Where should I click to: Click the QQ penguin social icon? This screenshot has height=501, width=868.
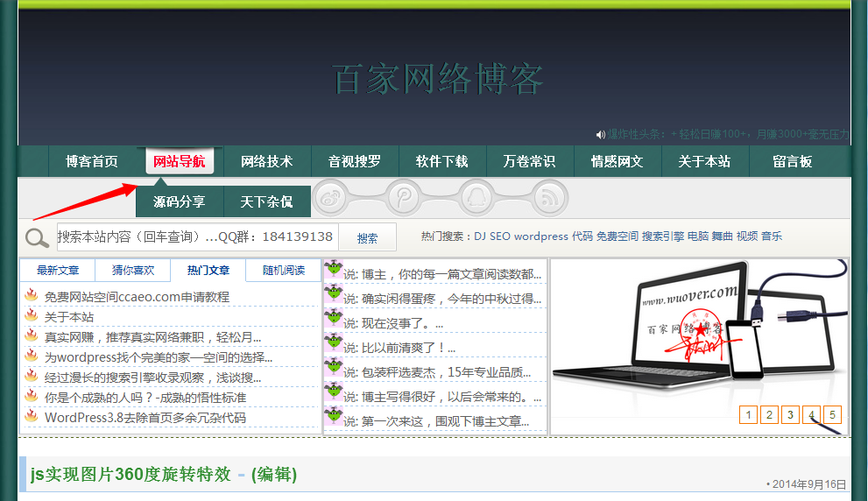click(x=476, y=198)
